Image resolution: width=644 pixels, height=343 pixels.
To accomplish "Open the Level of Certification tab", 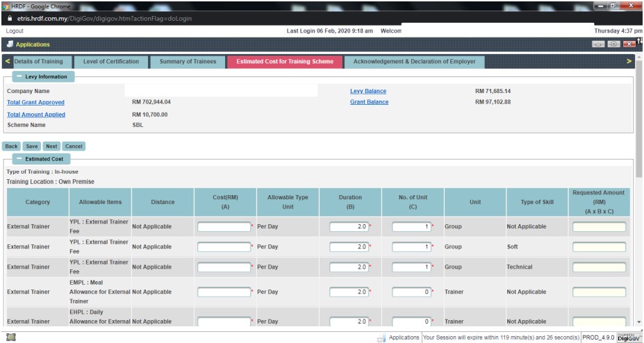I will point(110,62).
